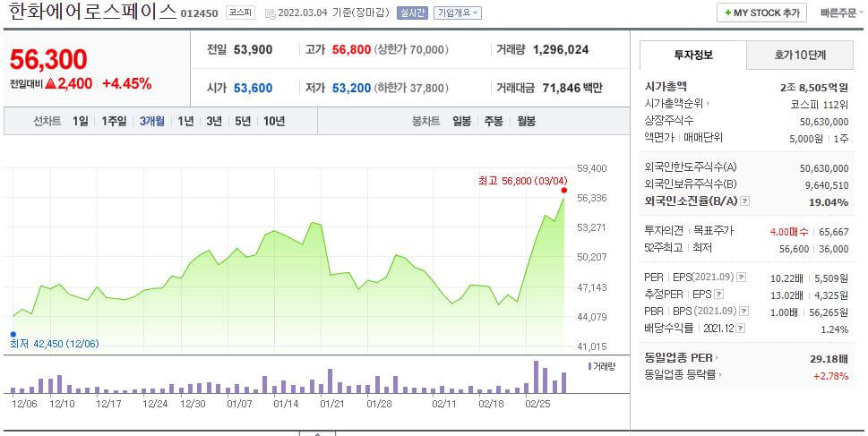Show the 1주일 line chart
This screenshot has height=436, width=868.
point(114,121)
